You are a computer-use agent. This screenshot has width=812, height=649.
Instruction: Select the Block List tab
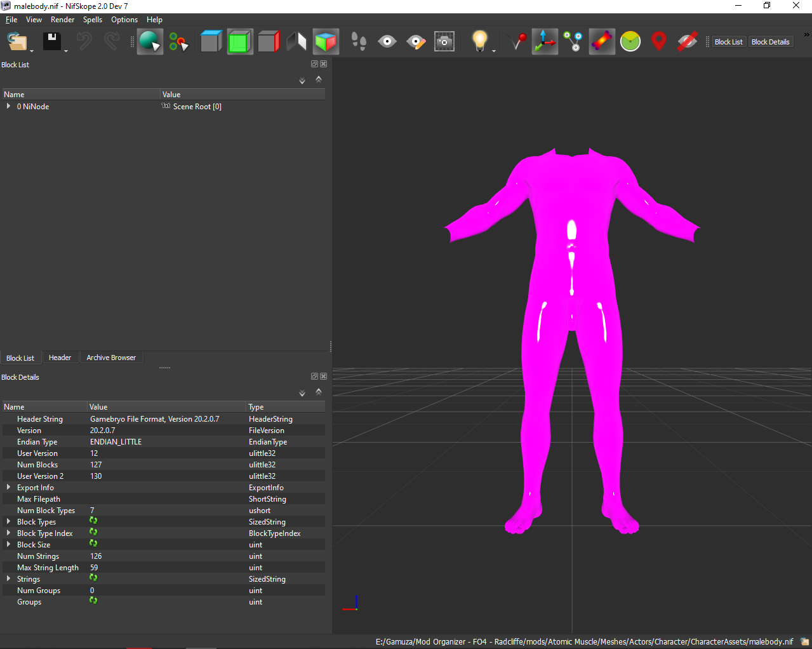20,358
